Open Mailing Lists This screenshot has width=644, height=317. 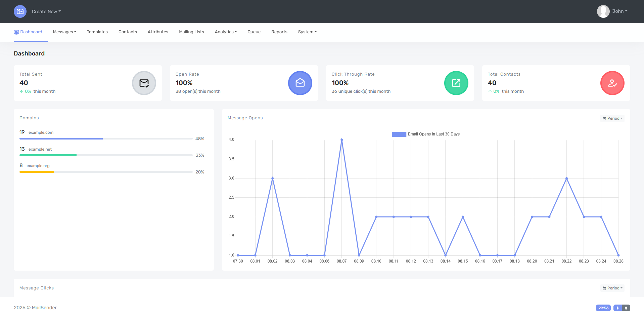coord(191,32)
